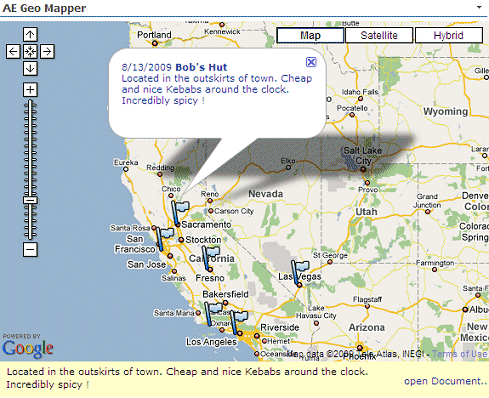This screenshot has width=489, height=398.
Task: Close the Bob's Hut info bubble
Action: click(x=311, y=62)
